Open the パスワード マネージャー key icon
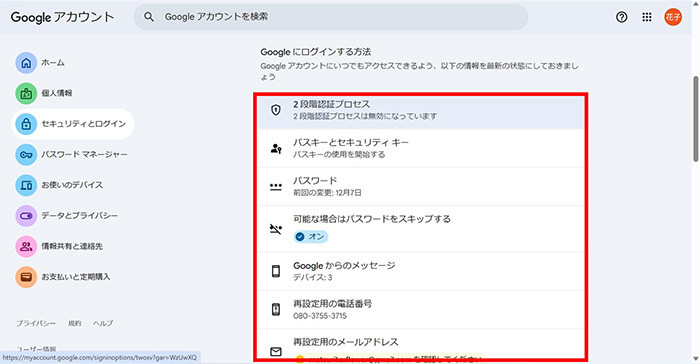The width and height of the screenshot is (700, 364). [26, 155]
